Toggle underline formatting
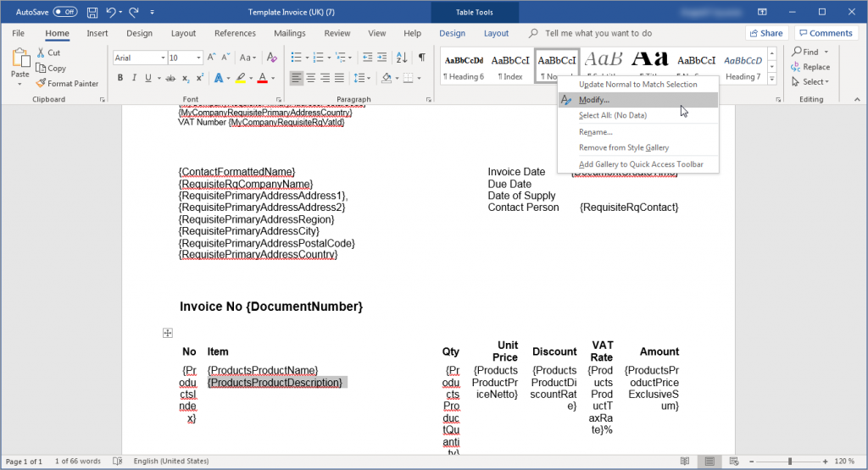The image size is (868, 470). pyautogui.click(x=147, y=78)
